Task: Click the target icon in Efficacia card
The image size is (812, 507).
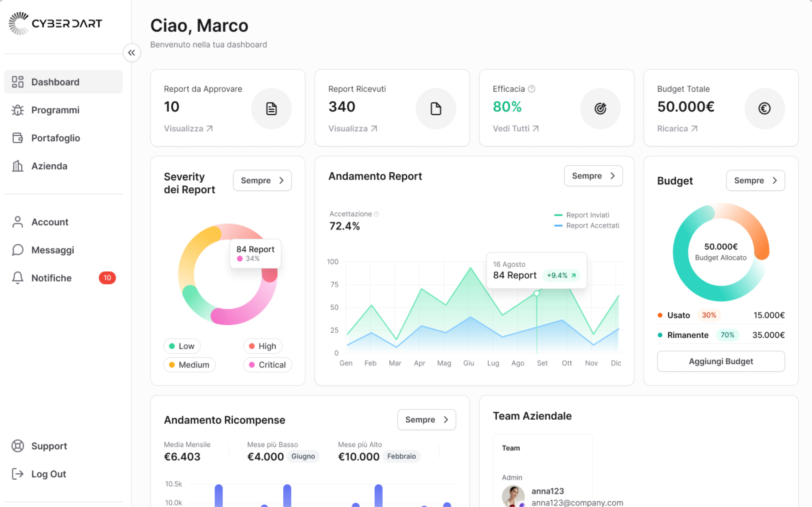Action: pos(600,109)
